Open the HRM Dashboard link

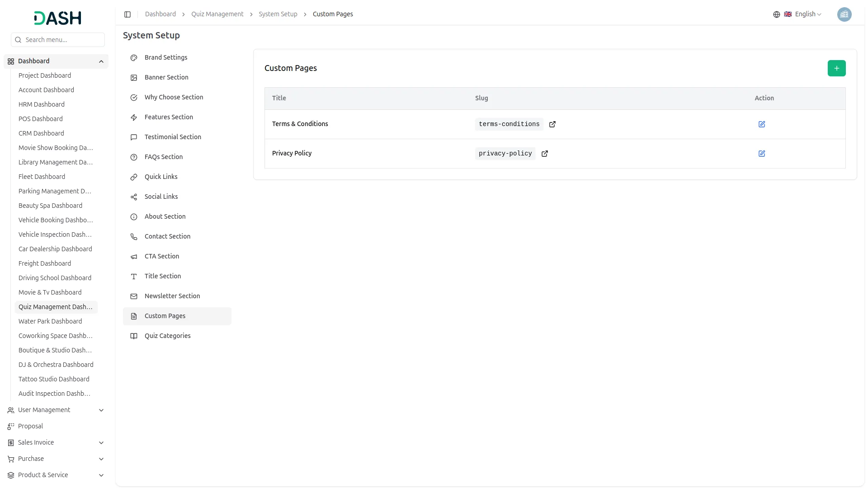point(42,104)
